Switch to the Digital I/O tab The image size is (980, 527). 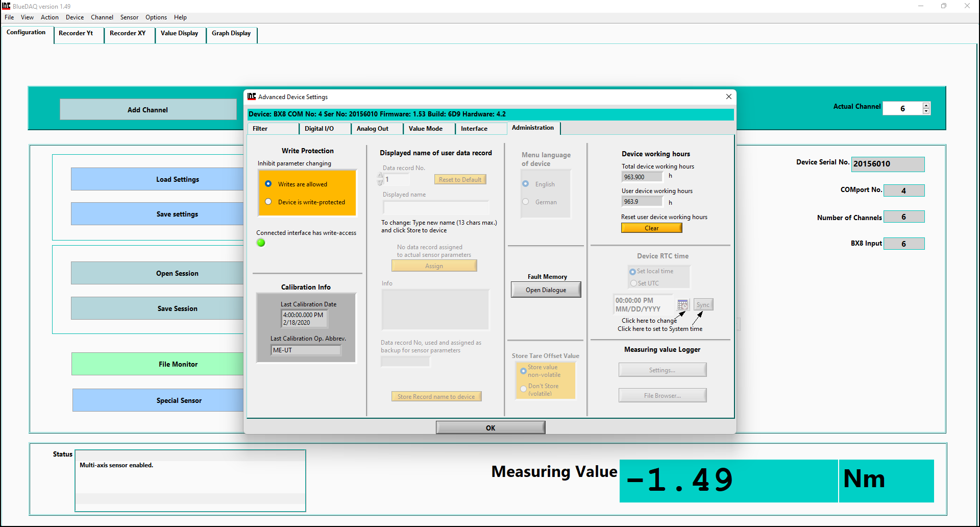319,129
